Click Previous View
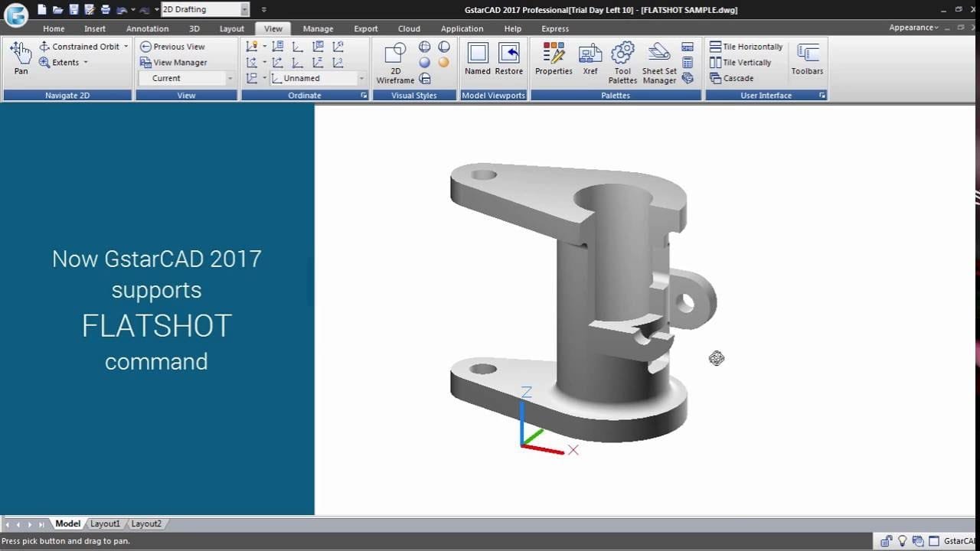Screen dimensions: 980x551 tap(172, 47)
